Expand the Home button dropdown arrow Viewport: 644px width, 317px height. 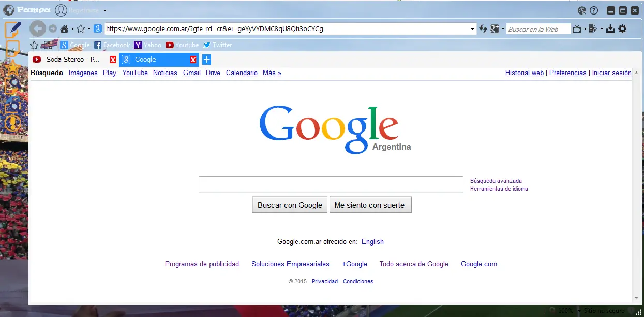(x=72, y=29)
